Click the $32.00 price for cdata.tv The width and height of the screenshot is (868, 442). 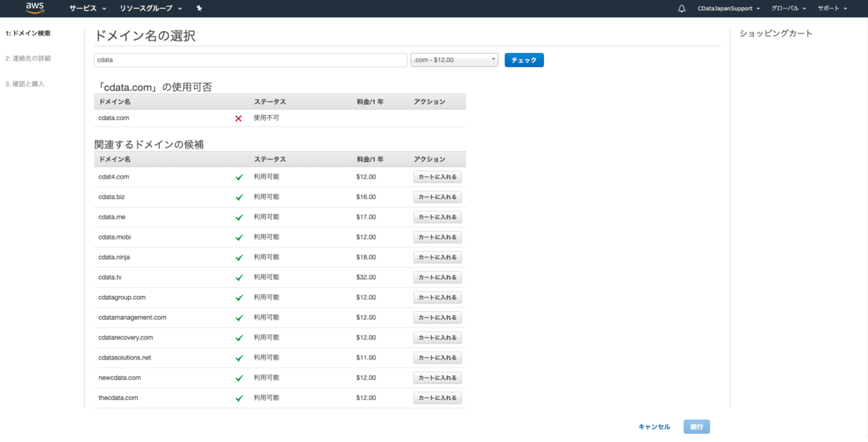point(366,277)
